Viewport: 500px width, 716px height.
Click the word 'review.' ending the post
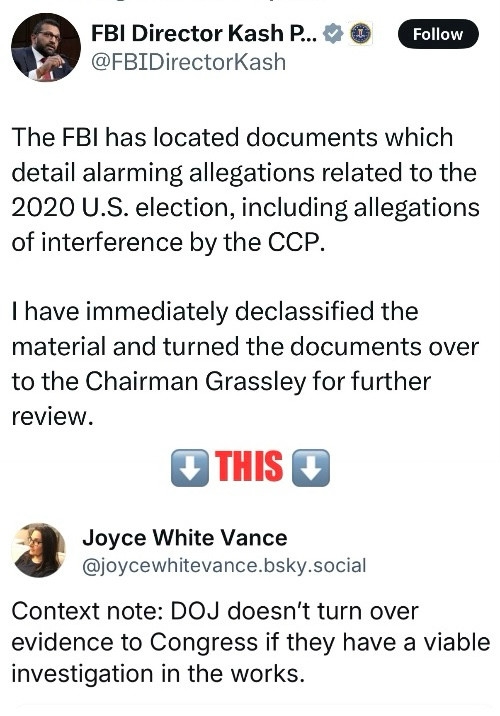click(52, 417)
